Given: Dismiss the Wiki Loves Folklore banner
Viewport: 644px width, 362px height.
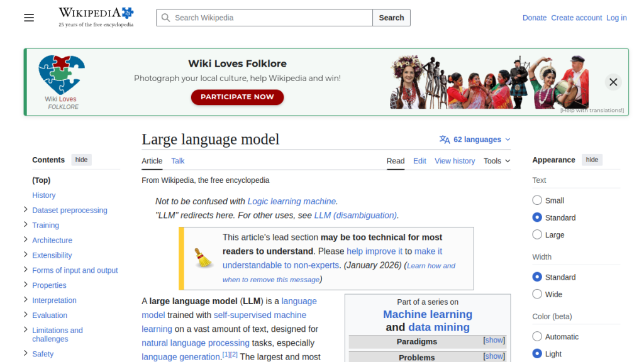Looking at the screenshot, I should click(x=613, y=82).
